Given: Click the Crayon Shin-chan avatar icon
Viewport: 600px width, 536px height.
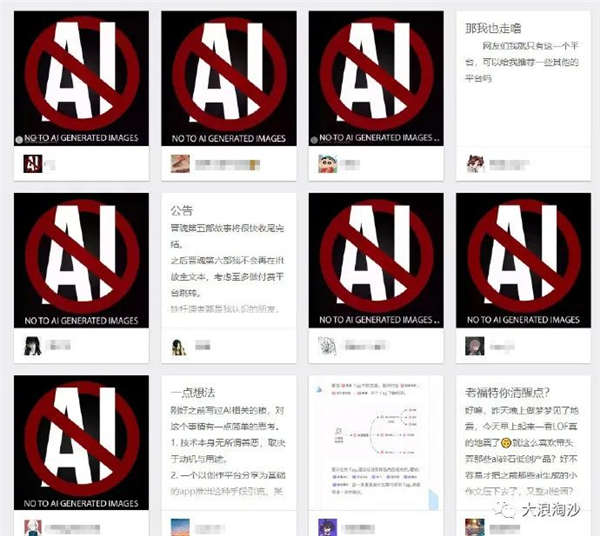Looking at the screenshot, I should [x=328, y=164].
